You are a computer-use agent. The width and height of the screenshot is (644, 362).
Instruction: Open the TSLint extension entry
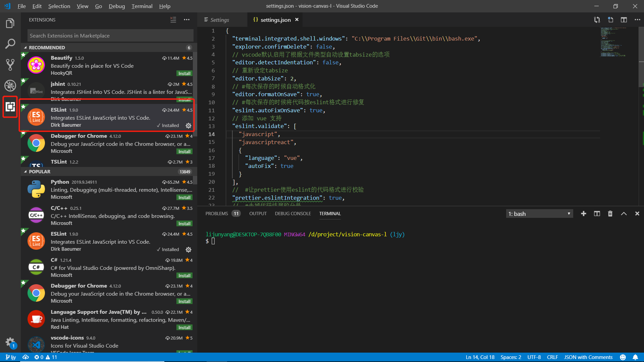pos(107,162)
